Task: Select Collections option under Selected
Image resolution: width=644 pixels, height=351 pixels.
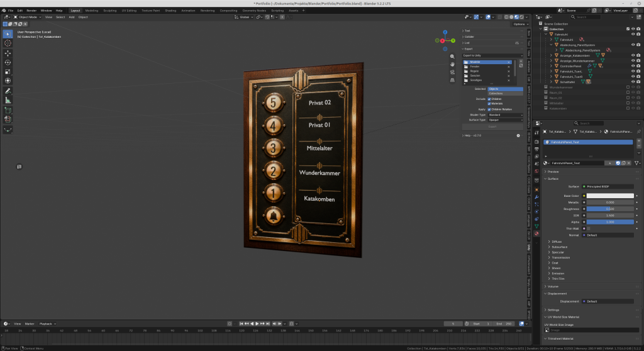Action: [505, 93]
